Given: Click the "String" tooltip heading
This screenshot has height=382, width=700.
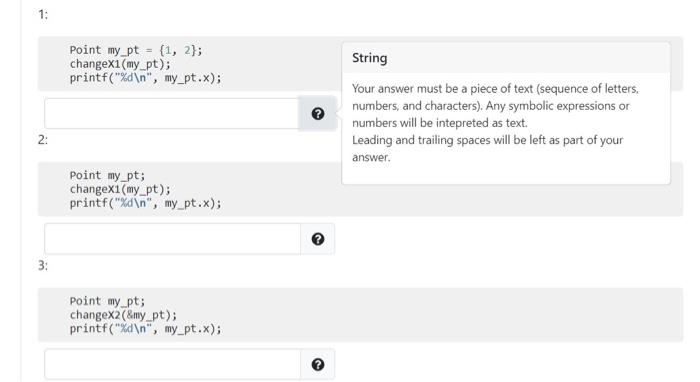Looking at the screenshot, I should point(370,58).
